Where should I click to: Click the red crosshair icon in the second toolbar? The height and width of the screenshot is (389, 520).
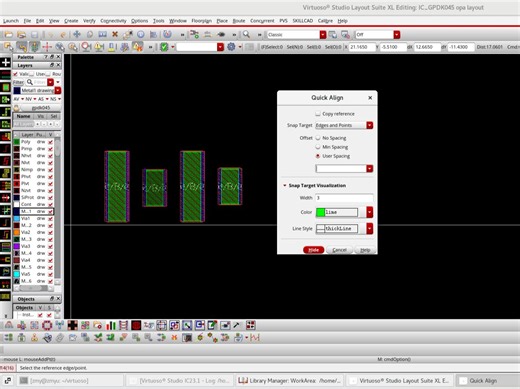click(x=47, y=47)
